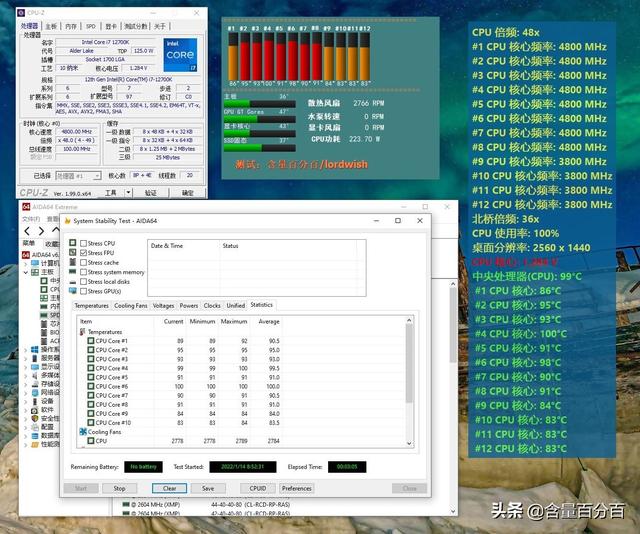
Task: Go back with AIDA64 left arrow
Action: click(27, 231)
